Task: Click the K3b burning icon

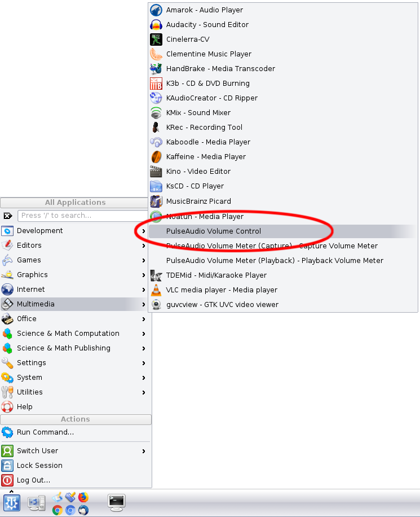Action: 156,84
